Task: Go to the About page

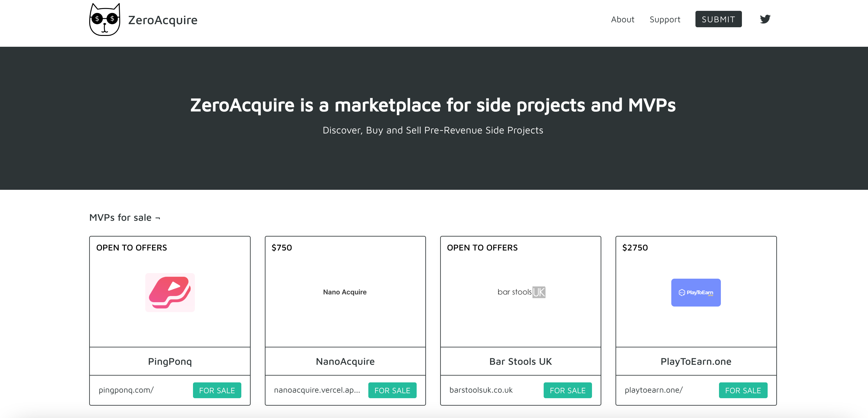Action: tap(622, 20)
